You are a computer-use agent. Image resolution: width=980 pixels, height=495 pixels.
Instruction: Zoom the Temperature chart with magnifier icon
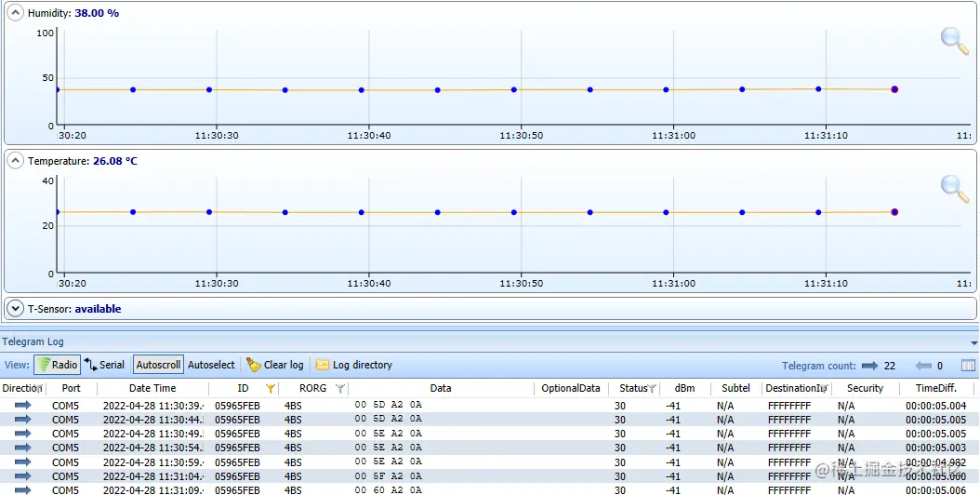954,189
